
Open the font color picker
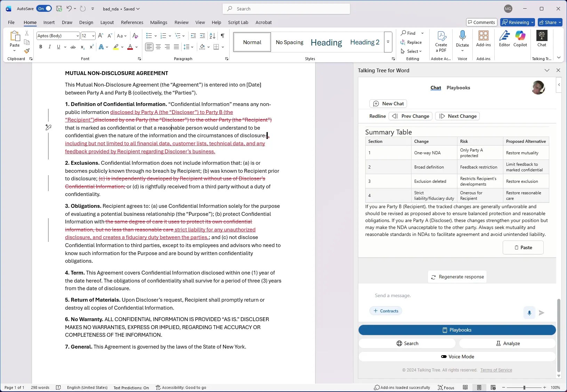[x=137, y=47]
